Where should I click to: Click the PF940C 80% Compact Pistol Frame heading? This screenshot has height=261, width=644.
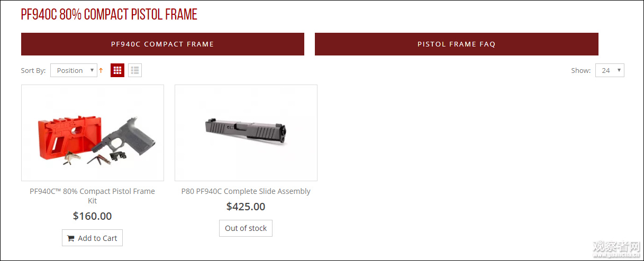click(109, 14)
